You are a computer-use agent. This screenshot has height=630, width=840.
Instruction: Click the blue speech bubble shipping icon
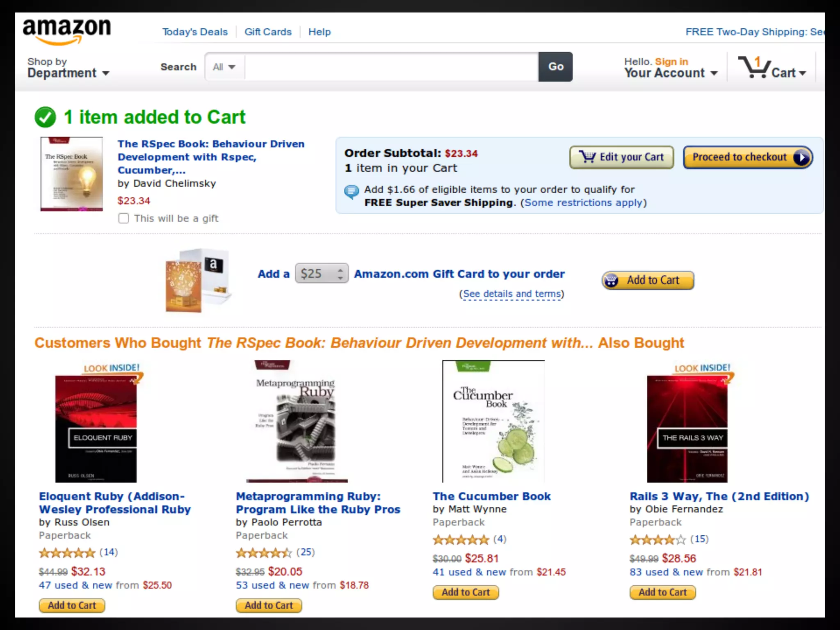point(352,192)
